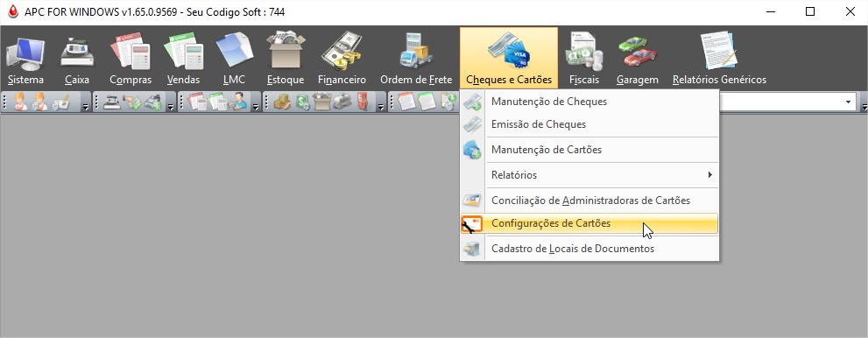Choose Conciliação de Administradoras de Cartões
This screenshot has width=868, height=338.
(x=589, y=201)
